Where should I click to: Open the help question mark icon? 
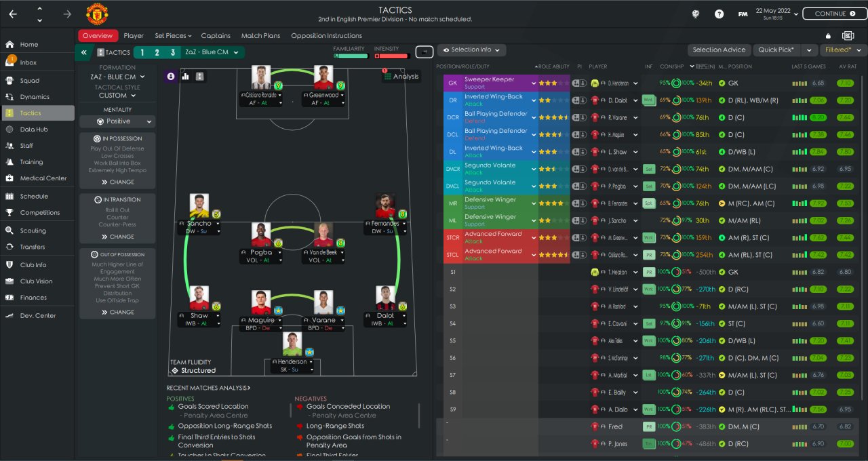pyautogui.click(x=719, y=14)
